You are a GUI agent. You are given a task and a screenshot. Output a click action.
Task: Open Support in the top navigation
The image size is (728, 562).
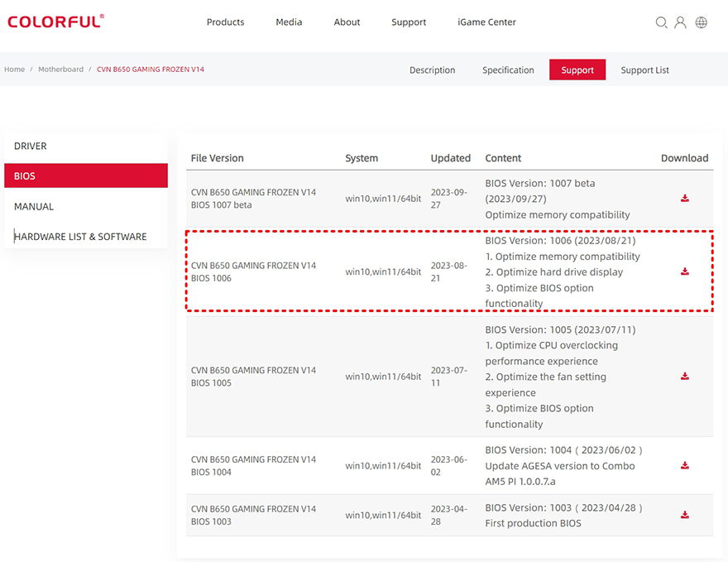click(x=409, y=22)
